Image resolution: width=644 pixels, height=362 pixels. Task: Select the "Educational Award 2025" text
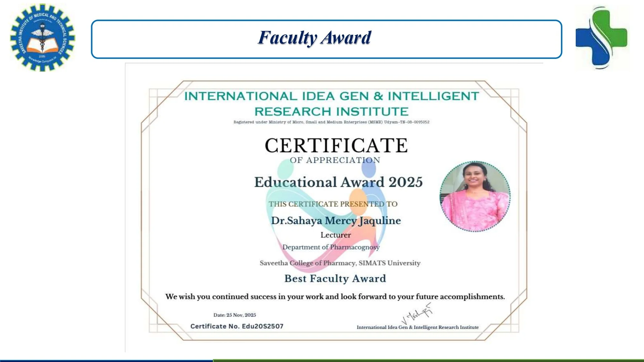[338, 182]
